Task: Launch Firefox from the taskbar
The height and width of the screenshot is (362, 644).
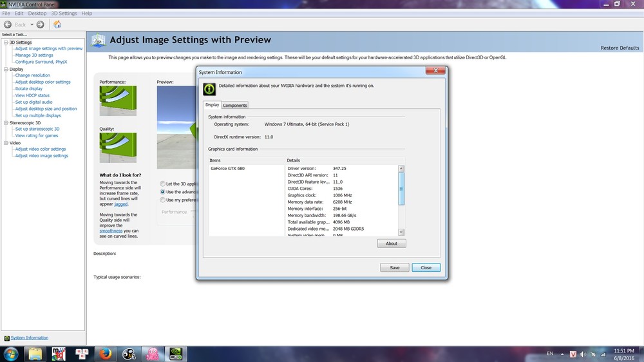Action: 105,354
